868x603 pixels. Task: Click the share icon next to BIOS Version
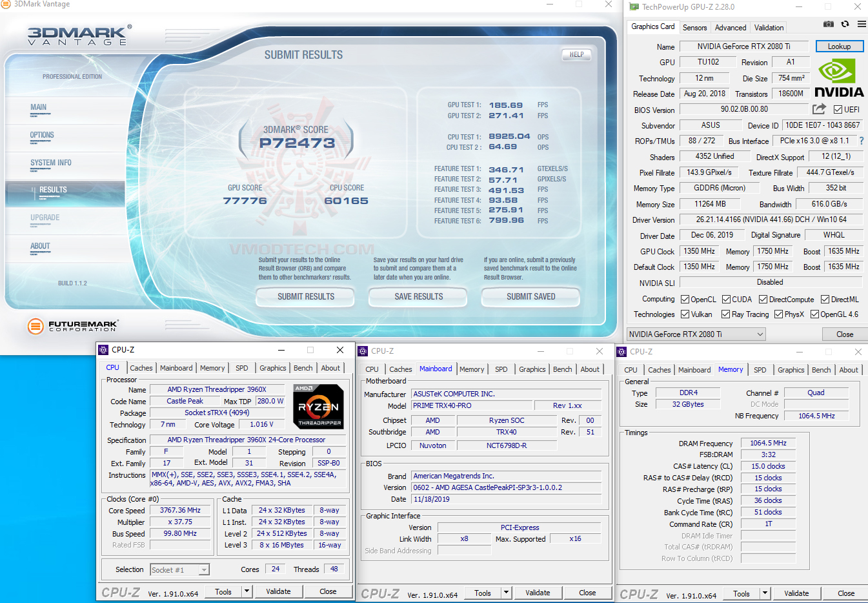pos(818,109)
